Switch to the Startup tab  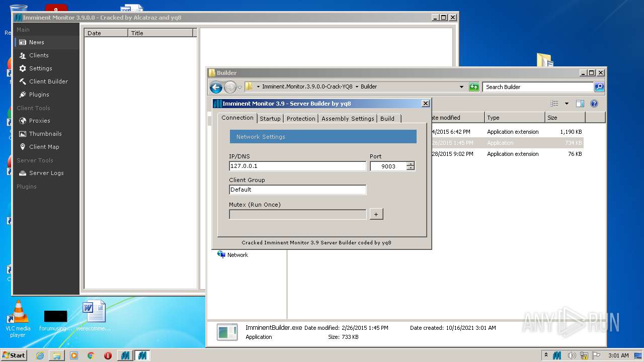coord(270,119)
